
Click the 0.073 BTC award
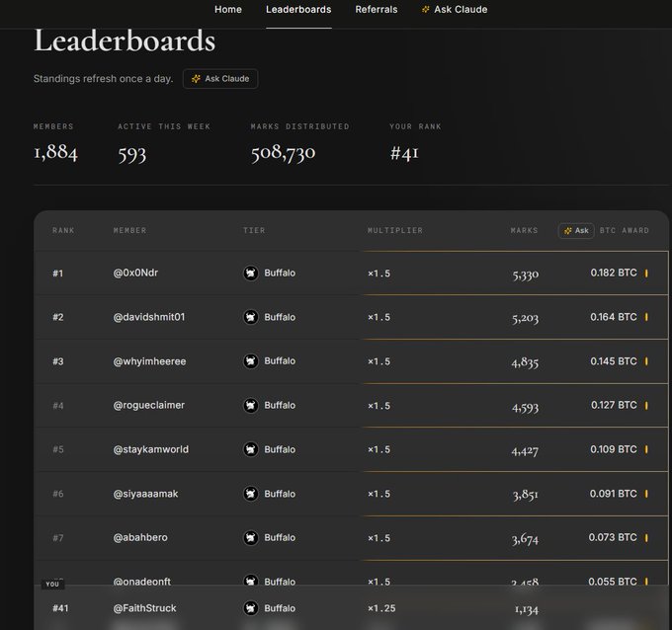point(613,537)
